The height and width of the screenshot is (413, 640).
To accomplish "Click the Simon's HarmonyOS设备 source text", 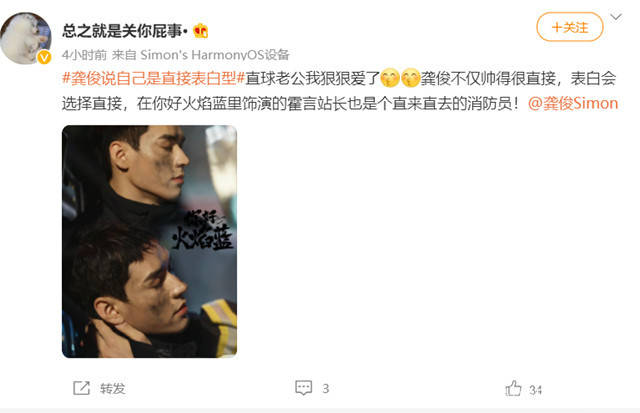I will coord(215,55).
